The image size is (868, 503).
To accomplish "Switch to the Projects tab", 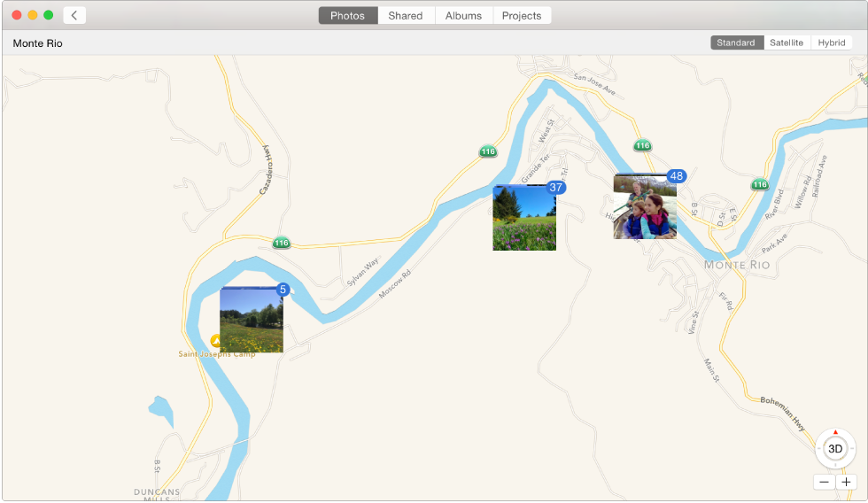I will pyautogui.click(x=522, y=15).
